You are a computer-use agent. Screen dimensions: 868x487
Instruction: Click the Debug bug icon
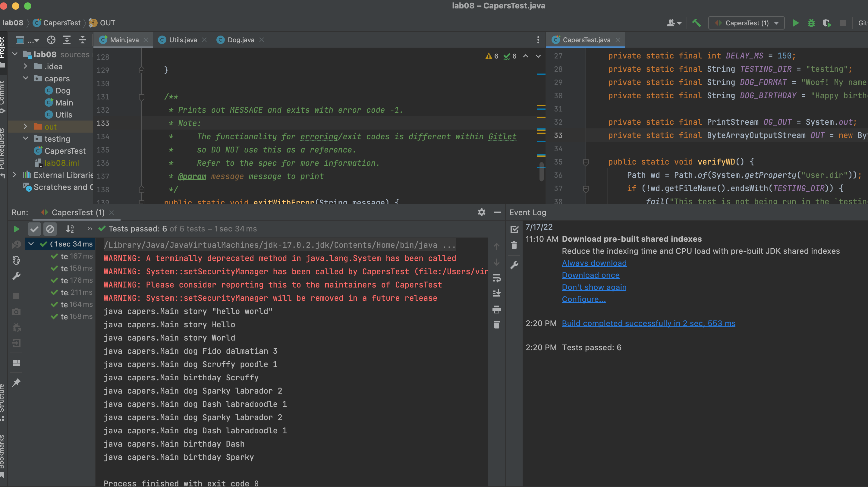811,23
